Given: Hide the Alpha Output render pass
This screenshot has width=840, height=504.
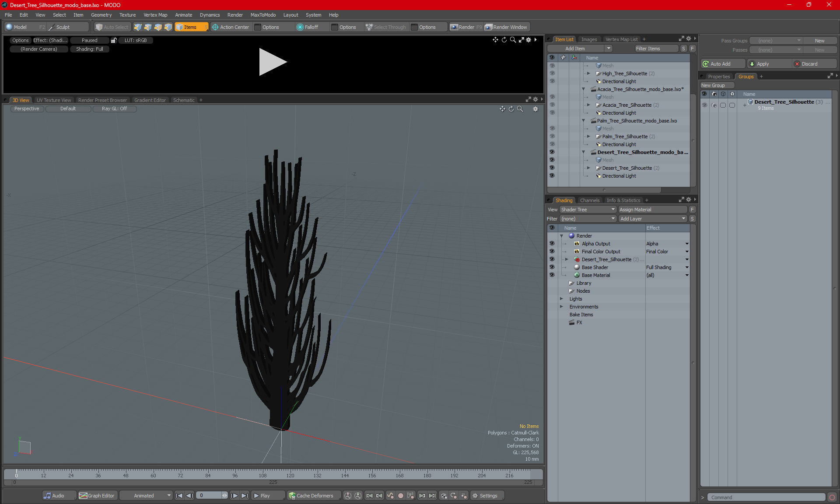Looking at the screenshot, I should (x=552, y=244).
